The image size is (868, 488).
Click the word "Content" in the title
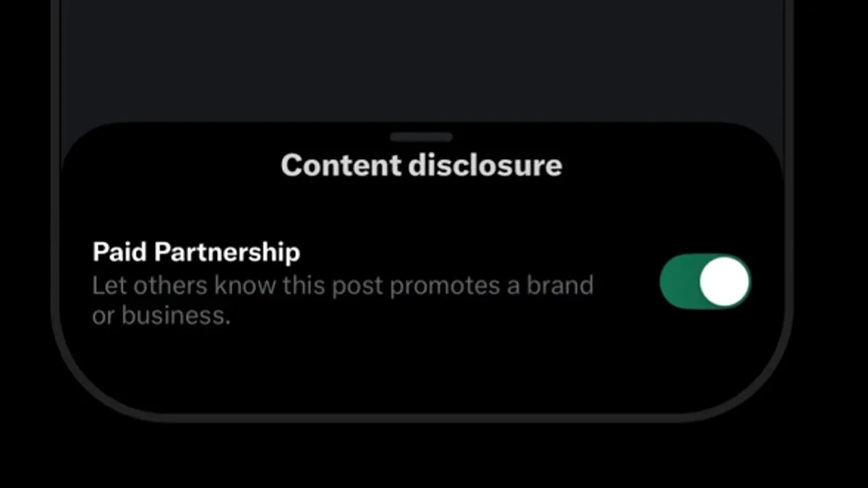[341, 166]
